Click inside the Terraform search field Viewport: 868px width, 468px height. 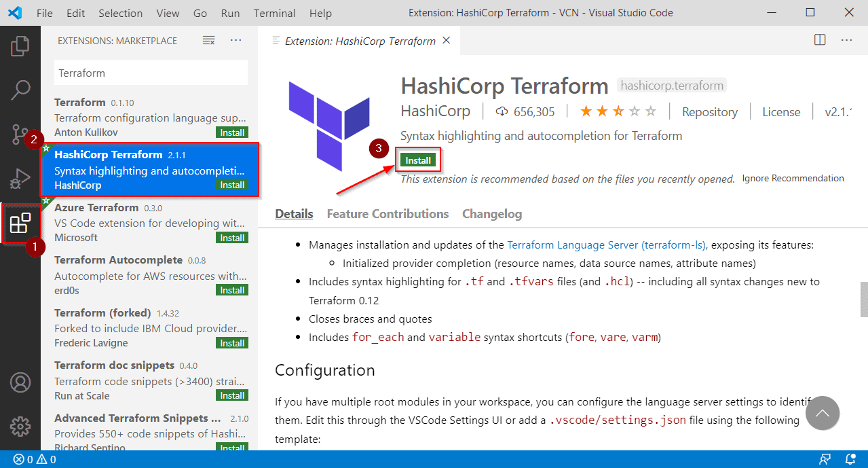tap(151, 73)
